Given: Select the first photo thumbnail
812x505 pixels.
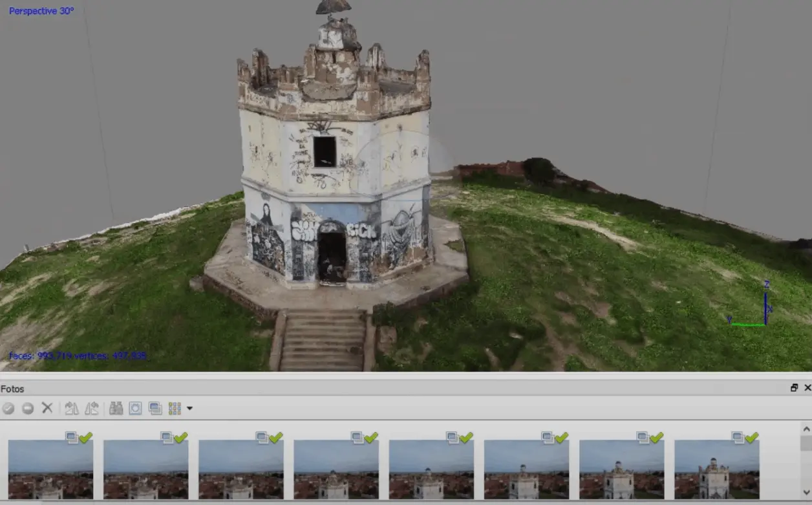Looking at the screenshot, I should [50, 470].
